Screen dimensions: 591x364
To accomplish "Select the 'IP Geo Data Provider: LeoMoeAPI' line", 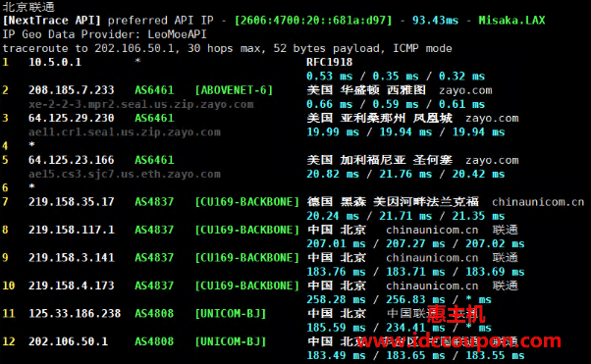I will 104,34.
